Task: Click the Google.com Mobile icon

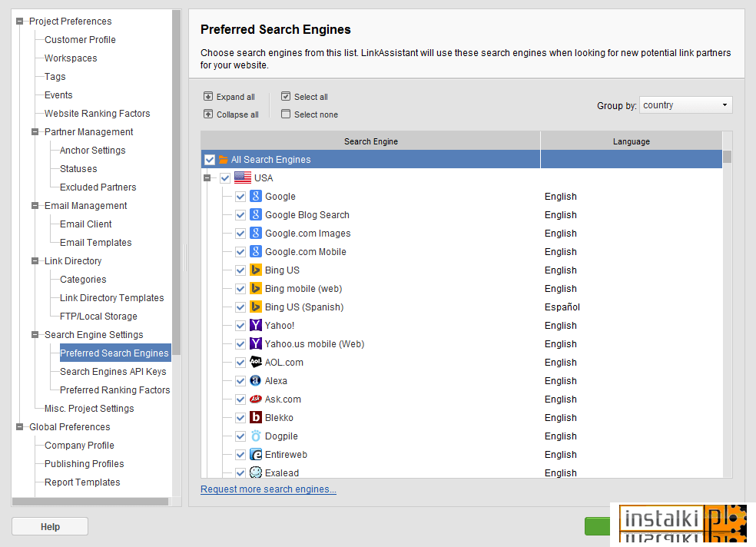Action: pyautogui.click(x=256, y=251)
